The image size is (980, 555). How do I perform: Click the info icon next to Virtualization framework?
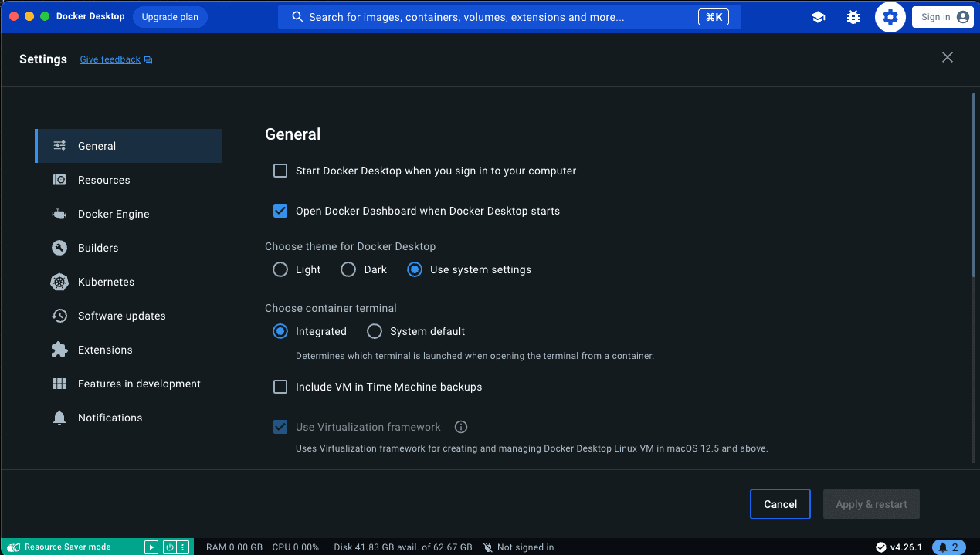[x=461, y=427]
